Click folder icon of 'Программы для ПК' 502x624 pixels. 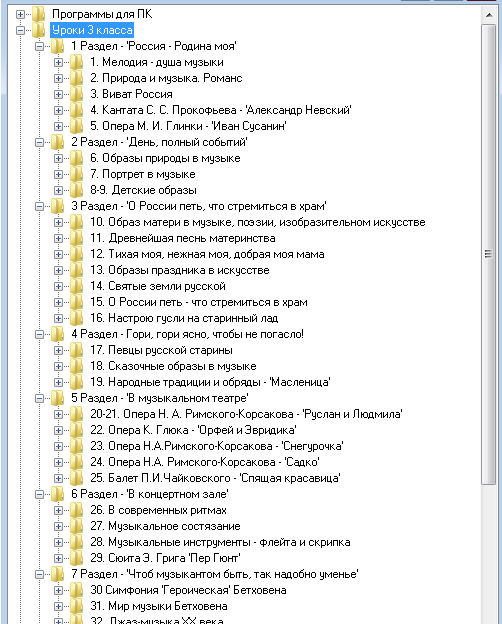[39, 14]
